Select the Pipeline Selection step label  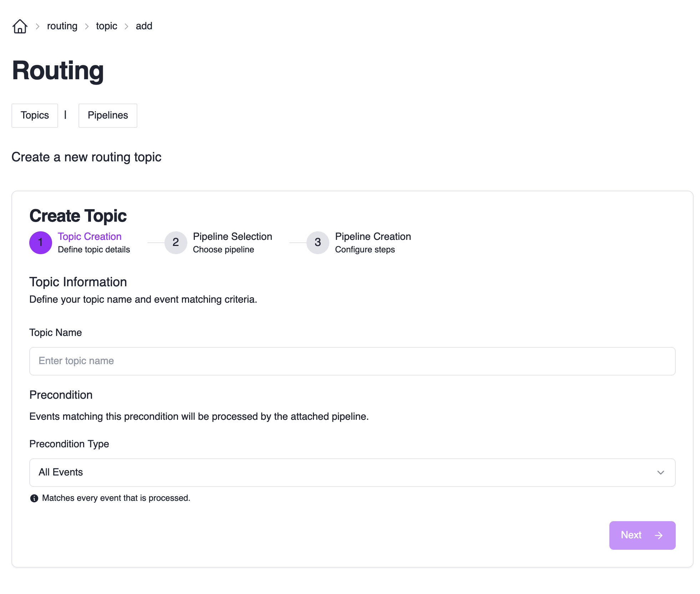tap(232, 237)
